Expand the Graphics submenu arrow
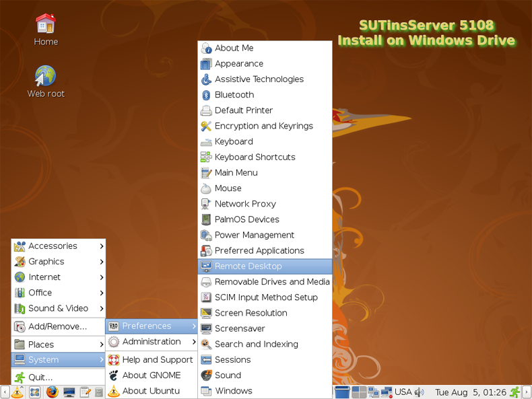 click(x=102, y=262)
